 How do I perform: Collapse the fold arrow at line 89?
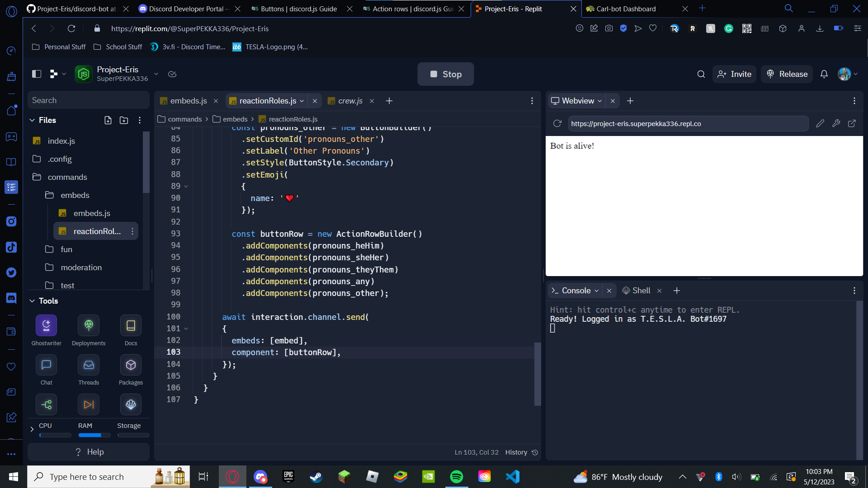186,186
